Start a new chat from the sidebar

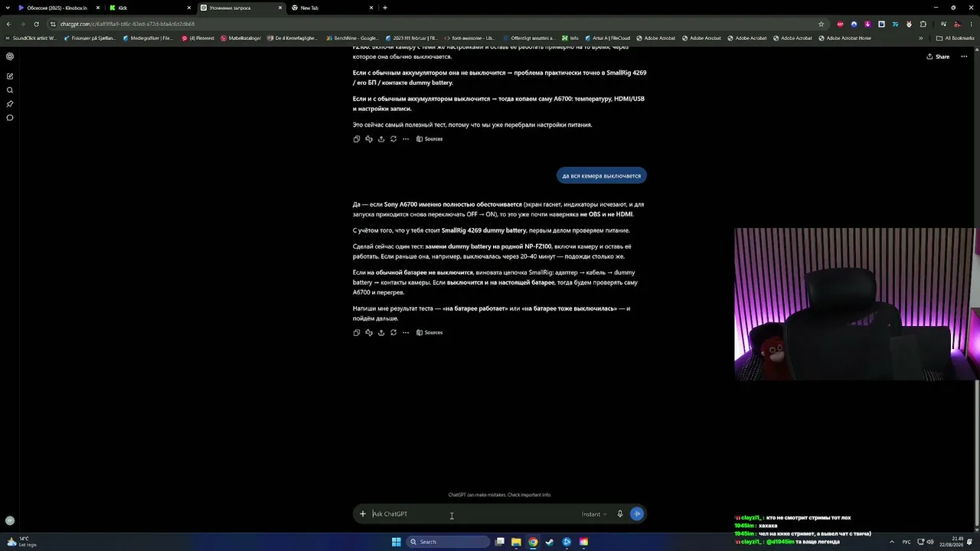[x=10, y=77]
